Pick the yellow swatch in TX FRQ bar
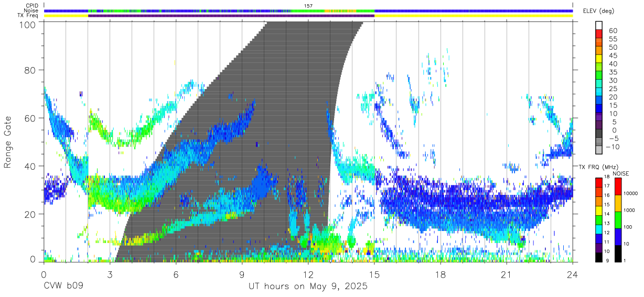644x297 pixels. [x=599, y=210]
